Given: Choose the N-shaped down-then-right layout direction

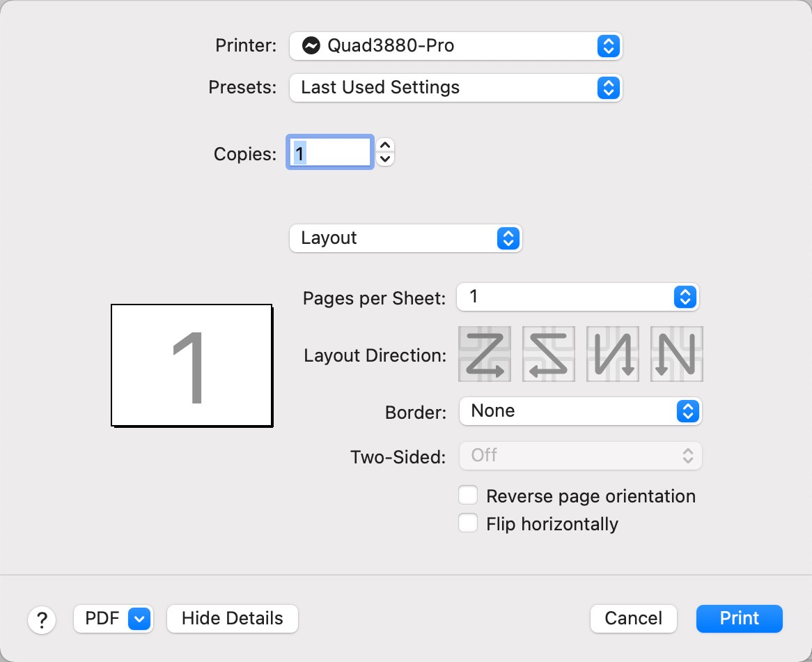Looking at the screenshot, I should tap(677, 354).
